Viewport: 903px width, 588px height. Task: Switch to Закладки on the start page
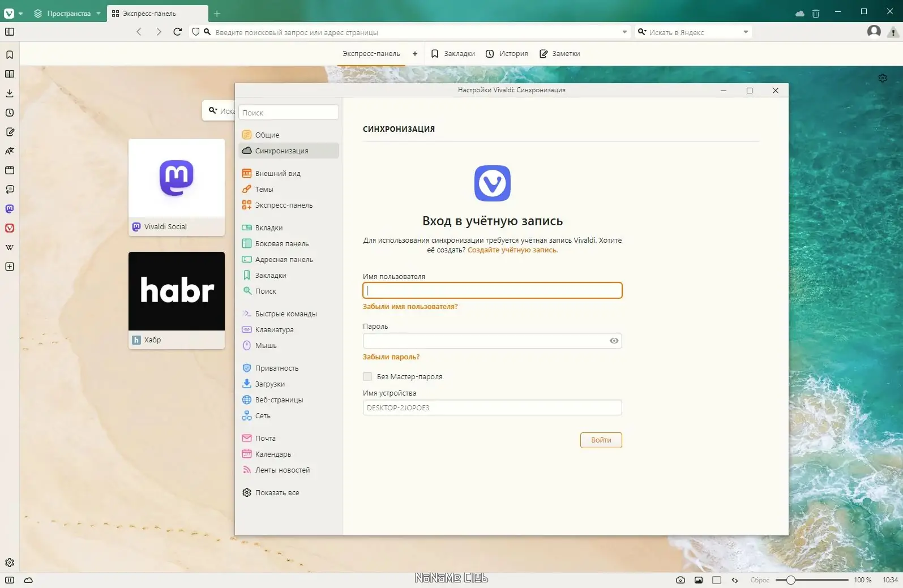click(453, 54)
